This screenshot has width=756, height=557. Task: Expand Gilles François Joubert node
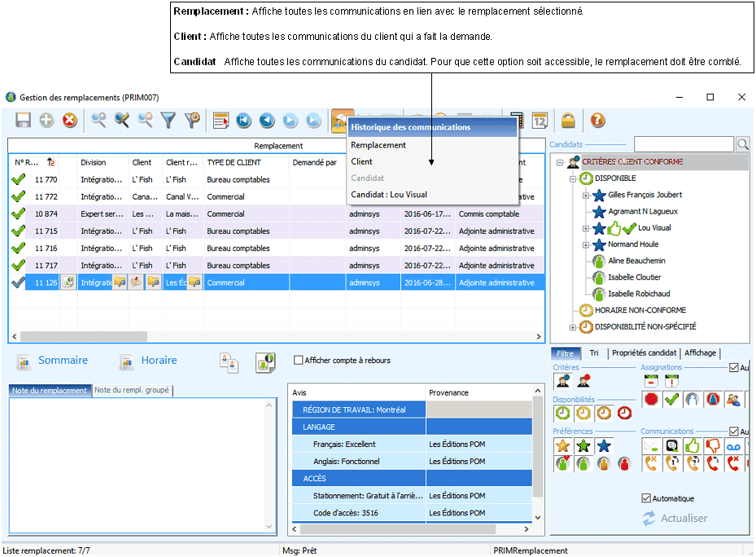pos(586,195)
